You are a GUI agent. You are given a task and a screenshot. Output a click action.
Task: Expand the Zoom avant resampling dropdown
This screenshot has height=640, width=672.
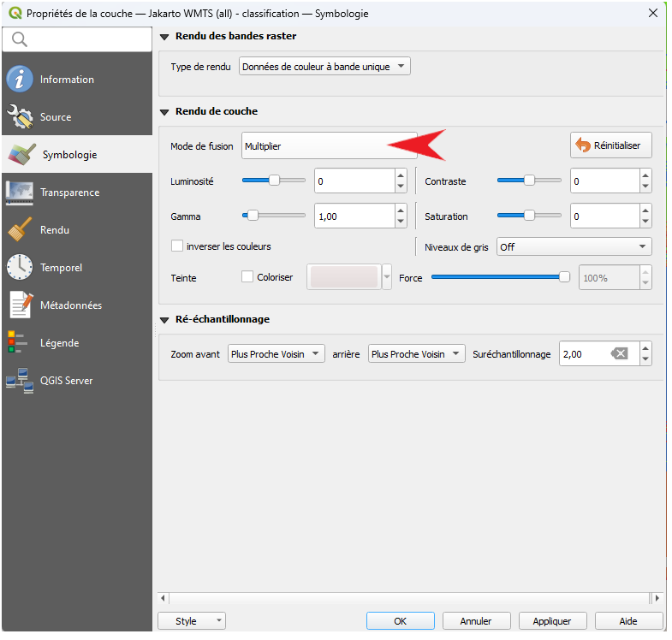277,354
